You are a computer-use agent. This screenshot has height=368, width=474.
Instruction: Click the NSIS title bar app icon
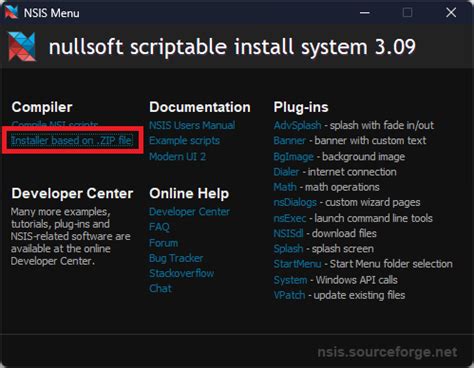[11, 12]
